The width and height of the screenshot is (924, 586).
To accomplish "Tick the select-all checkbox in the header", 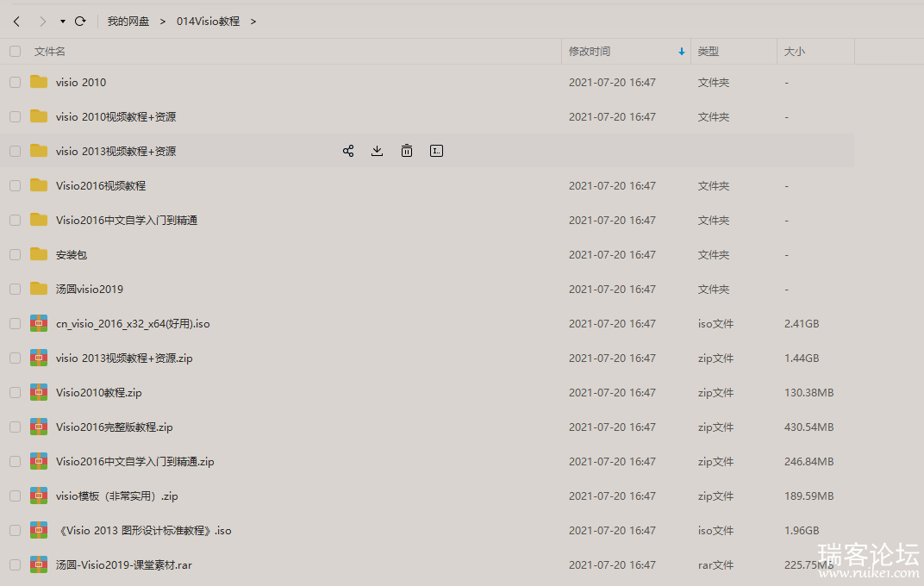I will (16, 52).
